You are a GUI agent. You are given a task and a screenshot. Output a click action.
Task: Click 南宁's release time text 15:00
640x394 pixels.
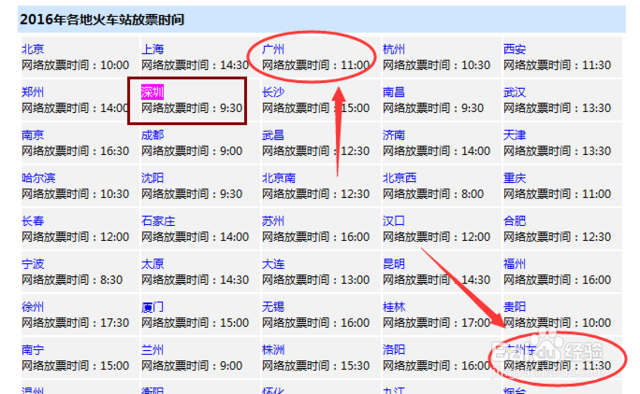coord(115,366)
